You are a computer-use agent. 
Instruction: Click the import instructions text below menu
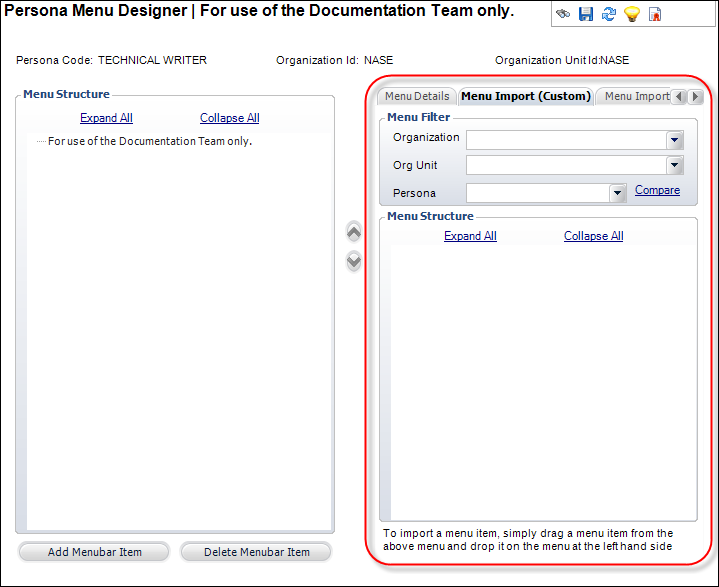pyautogui.click(x=528, y=540)
